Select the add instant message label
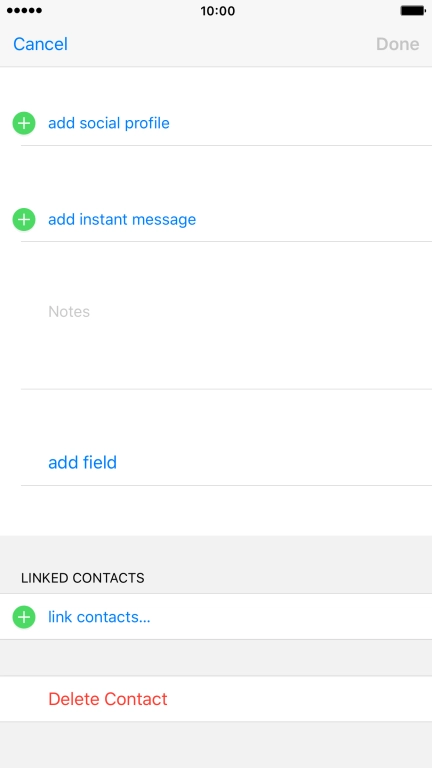The image size is (432, 768). click(x=122, y=219)
